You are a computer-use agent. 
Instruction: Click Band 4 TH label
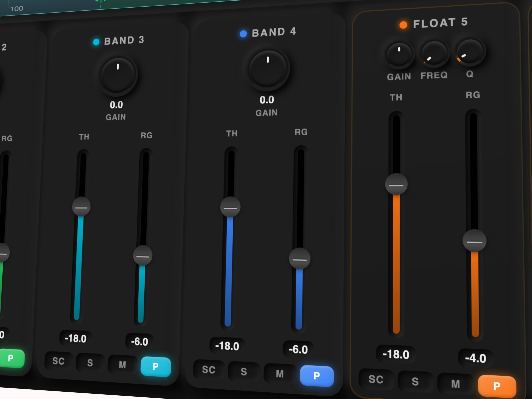(232, 134)
